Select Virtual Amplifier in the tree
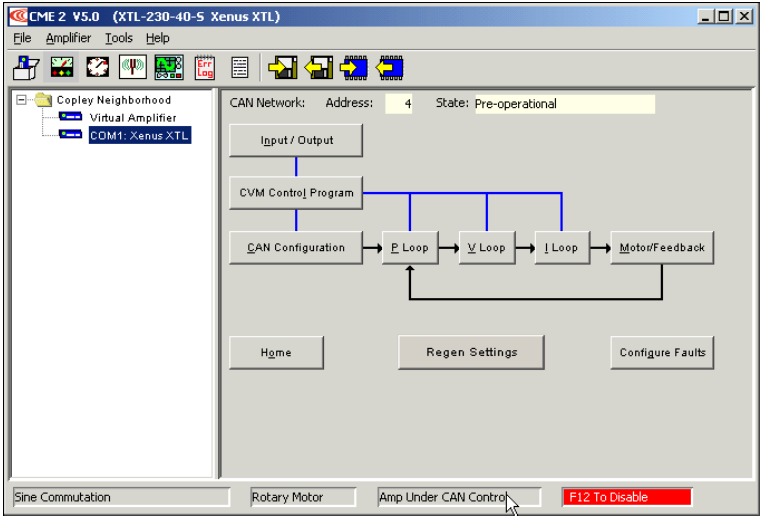 (x=133, y=118)
